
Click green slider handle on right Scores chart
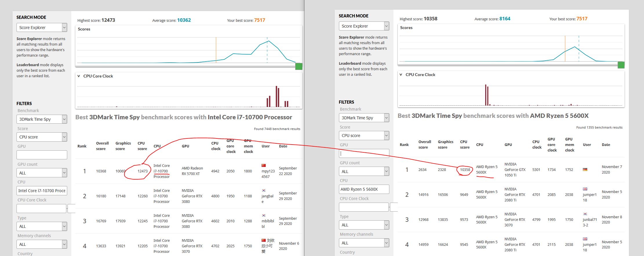point(621,65)
